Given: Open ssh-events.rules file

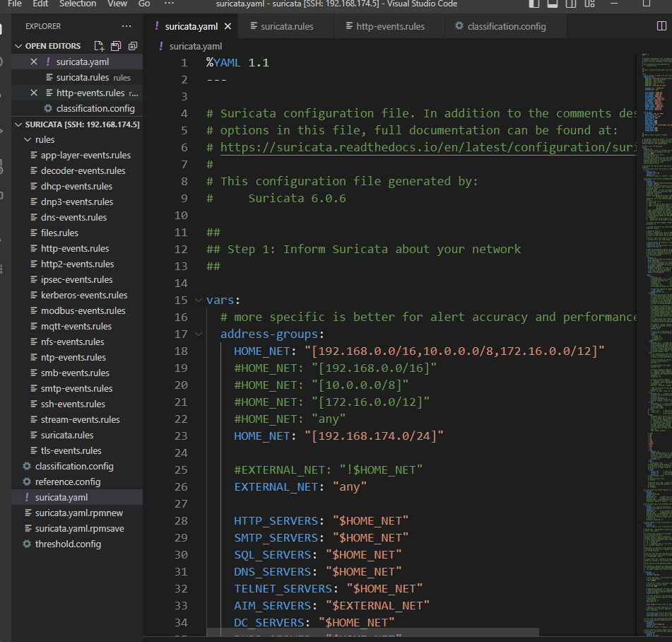Looking at the screenshot, I should tap(77, 404).
